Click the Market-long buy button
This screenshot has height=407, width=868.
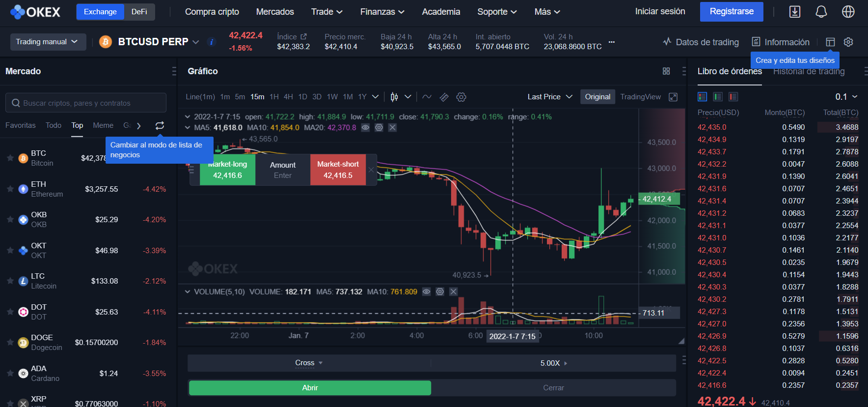pos(227,170)
